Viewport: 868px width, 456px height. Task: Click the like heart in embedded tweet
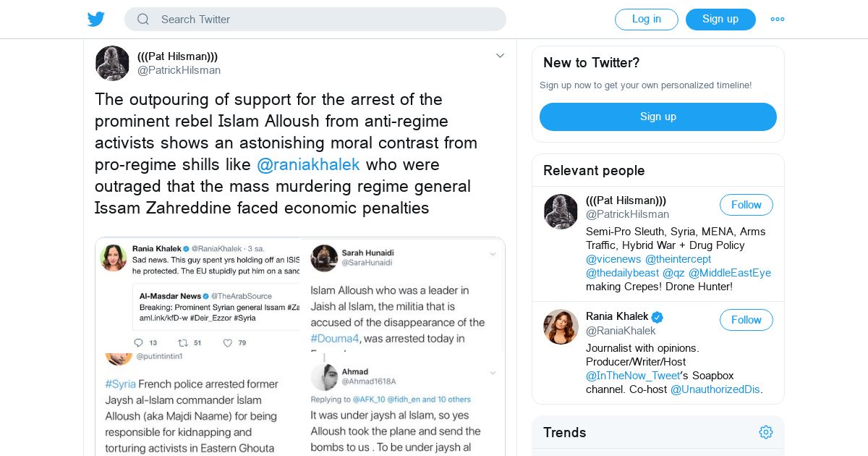(228, 342)
